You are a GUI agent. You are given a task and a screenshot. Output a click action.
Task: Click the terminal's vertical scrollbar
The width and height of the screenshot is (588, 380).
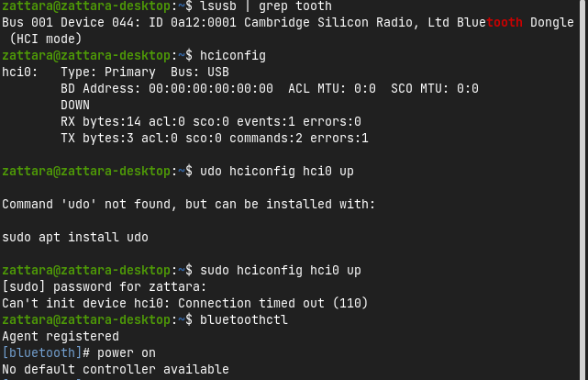coord(584,190)
